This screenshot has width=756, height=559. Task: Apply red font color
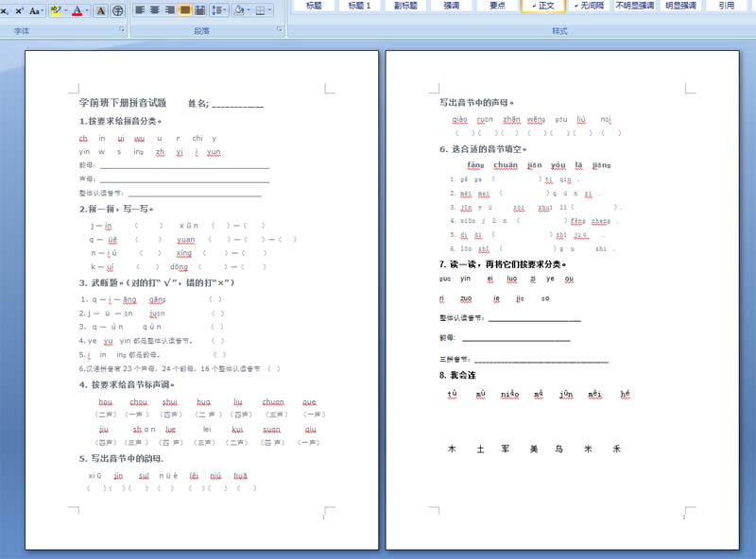click(x=77, y=10)
